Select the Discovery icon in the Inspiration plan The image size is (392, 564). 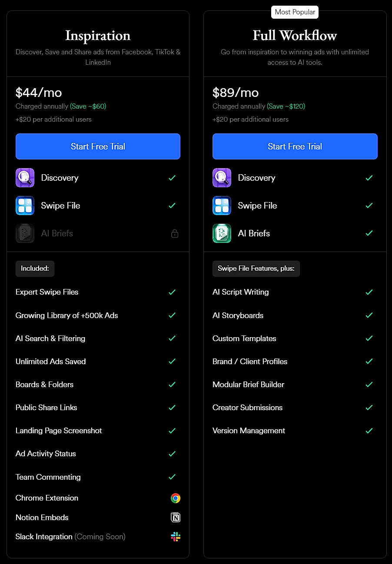pyautogui.click(x=25, y=178)
